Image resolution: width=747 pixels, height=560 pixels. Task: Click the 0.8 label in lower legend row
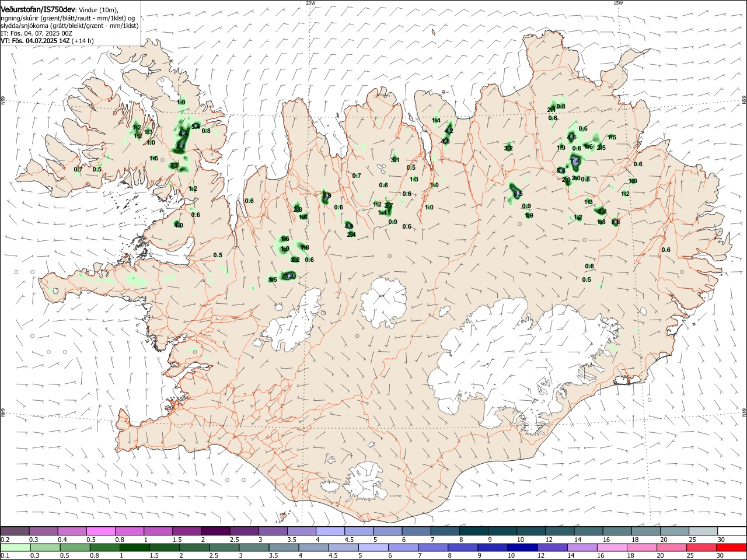point(95,556)
